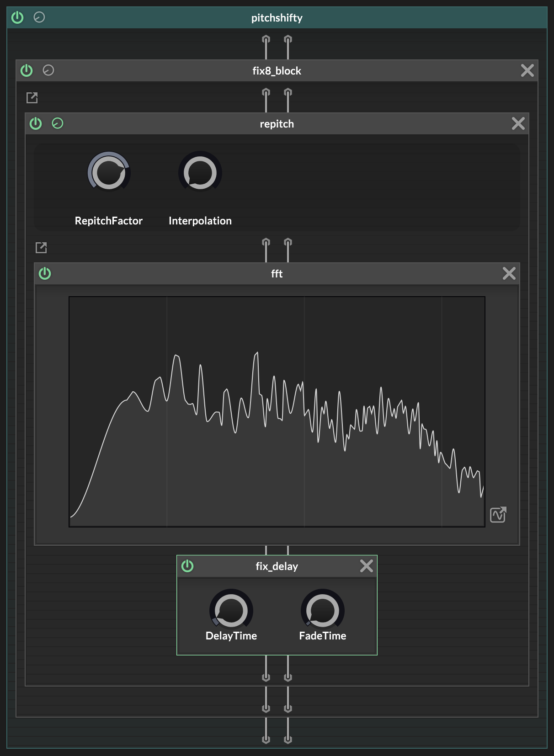The width and height of the screenshot is (554, 756).
Task: Bypass the fix_delay node
Action: (x=187, y=566)
